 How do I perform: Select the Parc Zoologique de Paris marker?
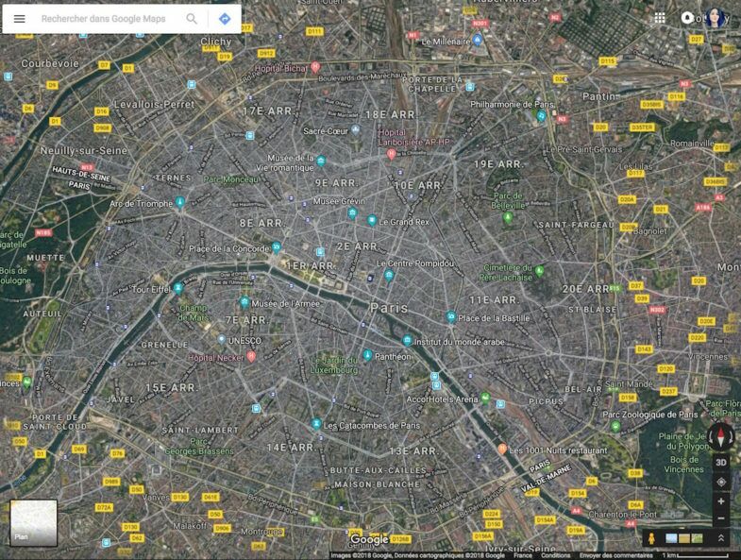pos(615,426)
